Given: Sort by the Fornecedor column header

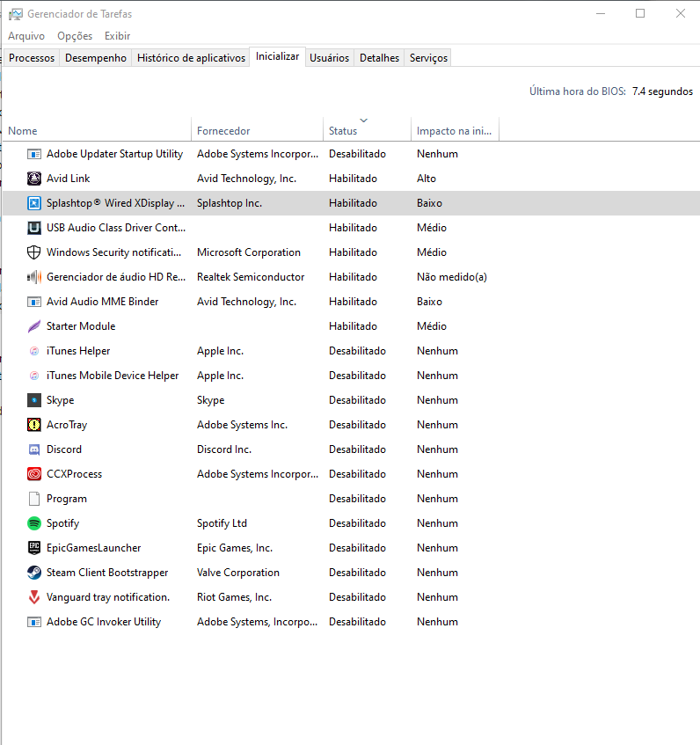Looking at the screenshot, I should [x=257, y=131].
